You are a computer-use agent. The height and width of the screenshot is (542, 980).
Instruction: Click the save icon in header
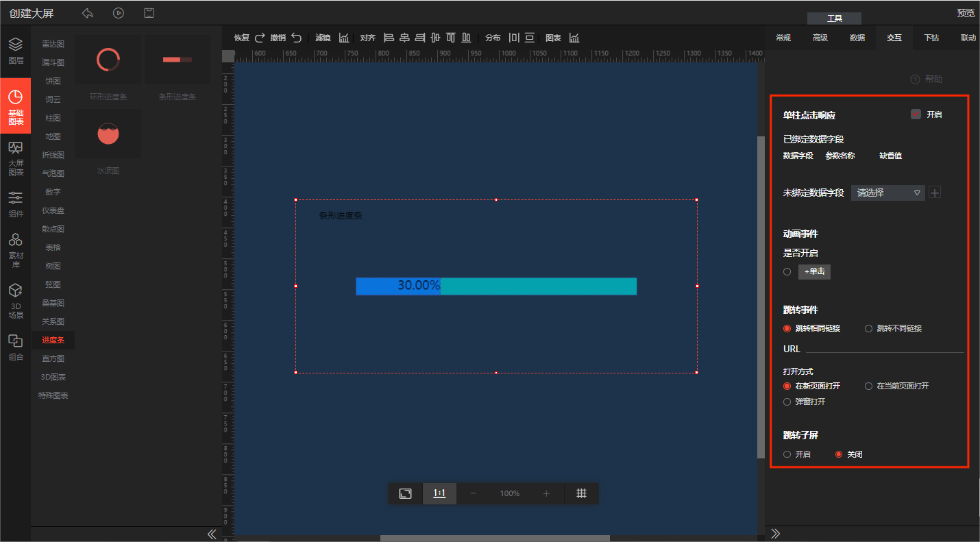149,13
